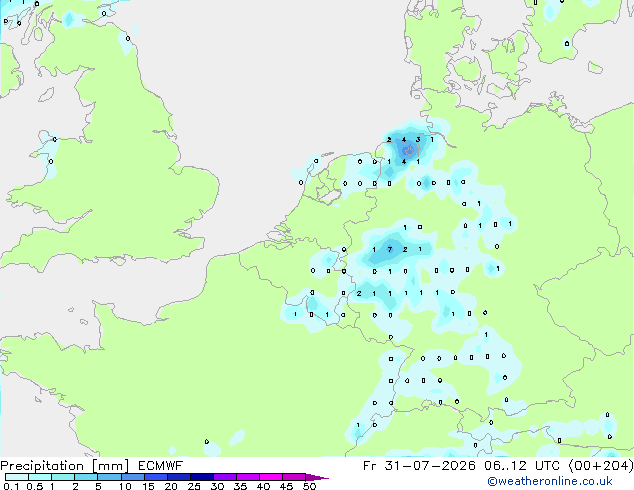Click the 40–45 mm legend color swatch

[271, 477]
